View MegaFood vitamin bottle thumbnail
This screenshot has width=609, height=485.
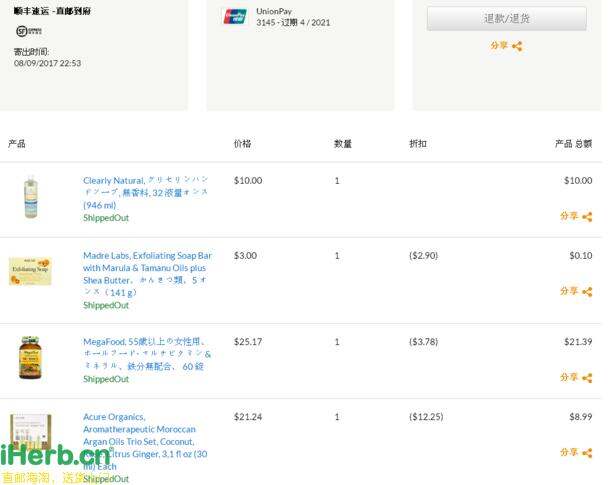[x=30, y=358]
